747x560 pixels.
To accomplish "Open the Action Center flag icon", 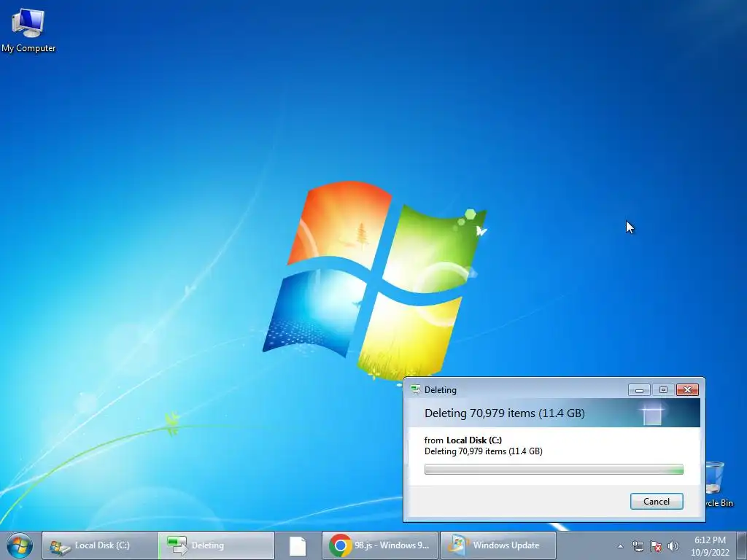I will [x=656, y=546].
